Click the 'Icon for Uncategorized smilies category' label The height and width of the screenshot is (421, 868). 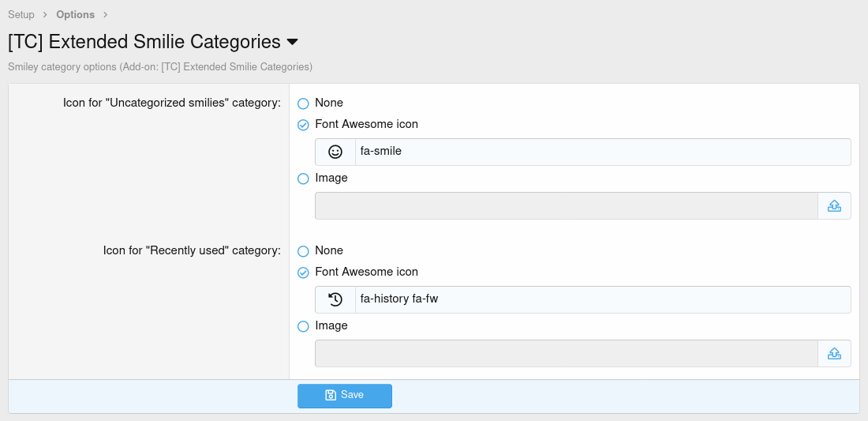point(172,103)
